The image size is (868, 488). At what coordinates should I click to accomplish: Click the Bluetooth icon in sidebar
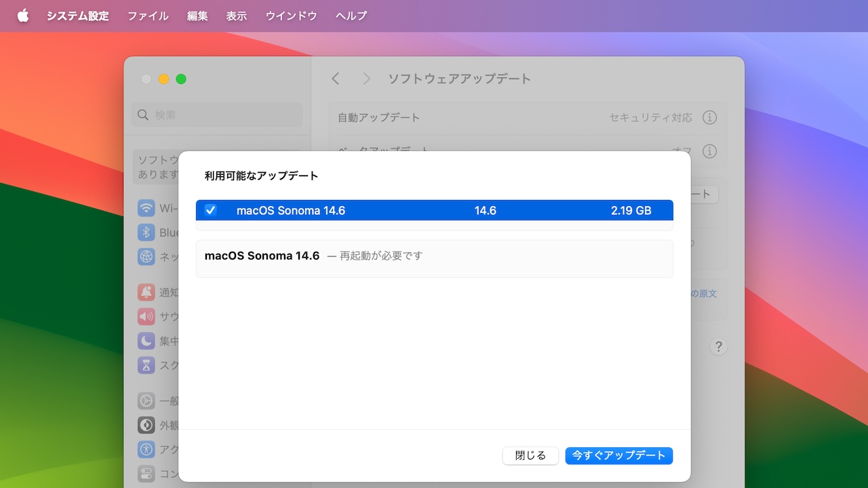[x=146, y=232]
